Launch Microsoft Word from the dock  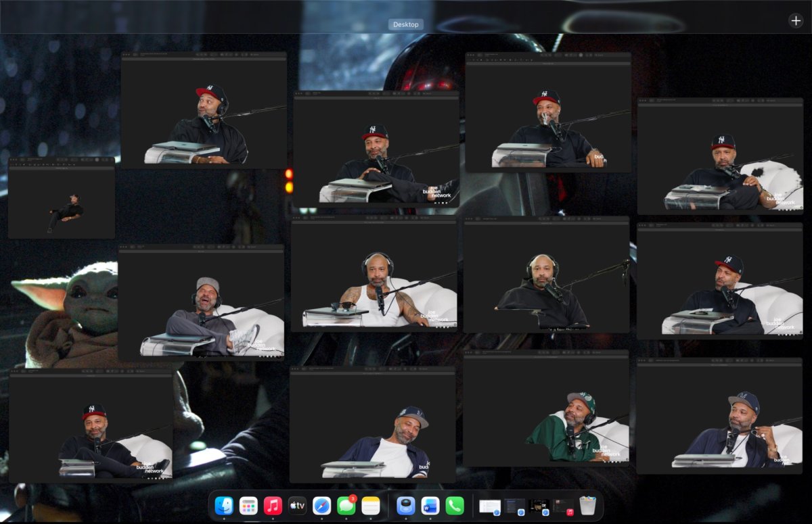coord(430,505)
